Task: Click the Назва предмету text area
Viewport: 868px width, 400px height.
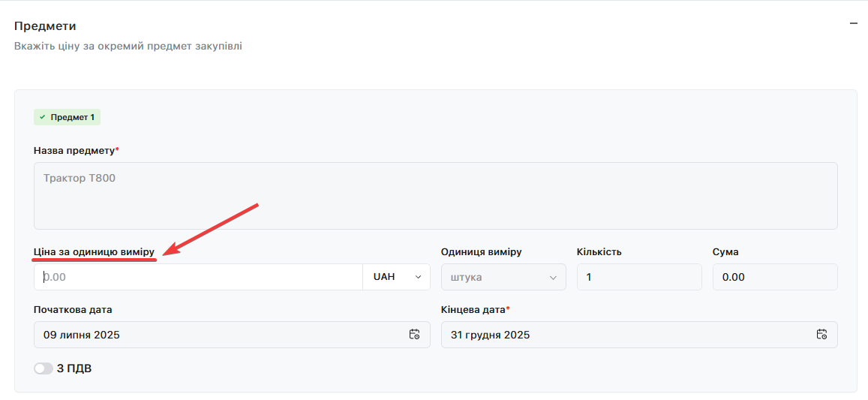Action: pyautogui.click(x=435, y=195)
